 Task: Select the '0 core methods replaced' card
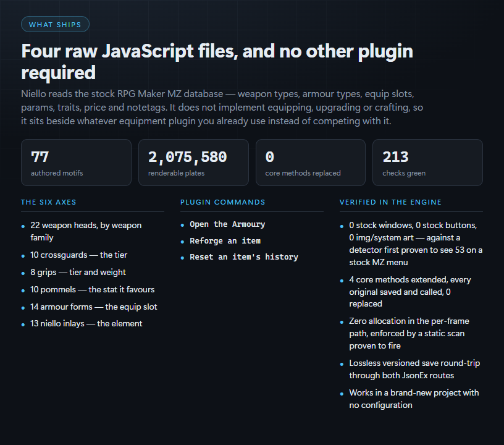pyautogui.click(x=311, y=163)
